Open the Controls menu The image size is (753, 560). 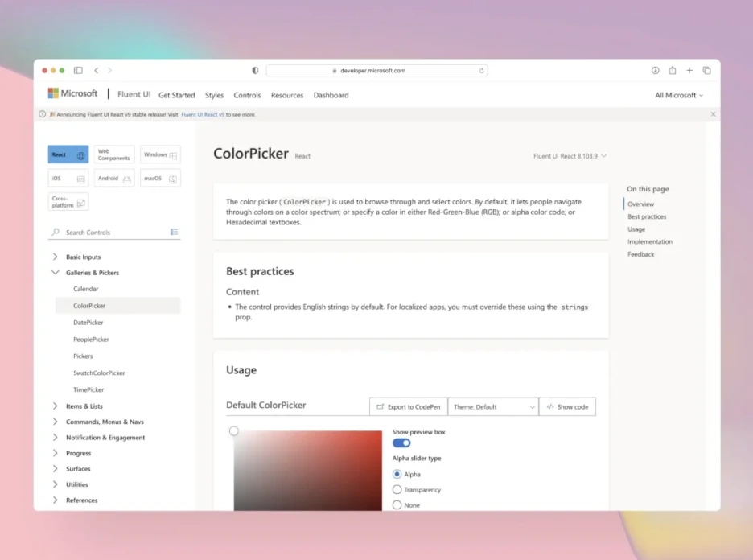(247, 95)
